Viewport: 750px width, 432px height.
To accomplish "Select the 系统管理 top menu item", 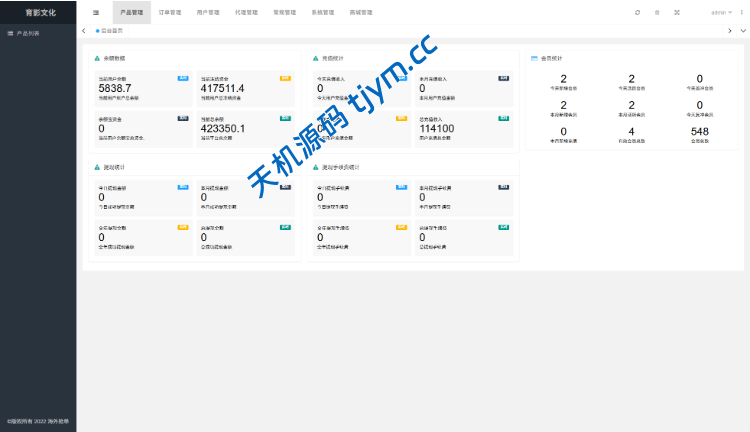I will point(323,13).
